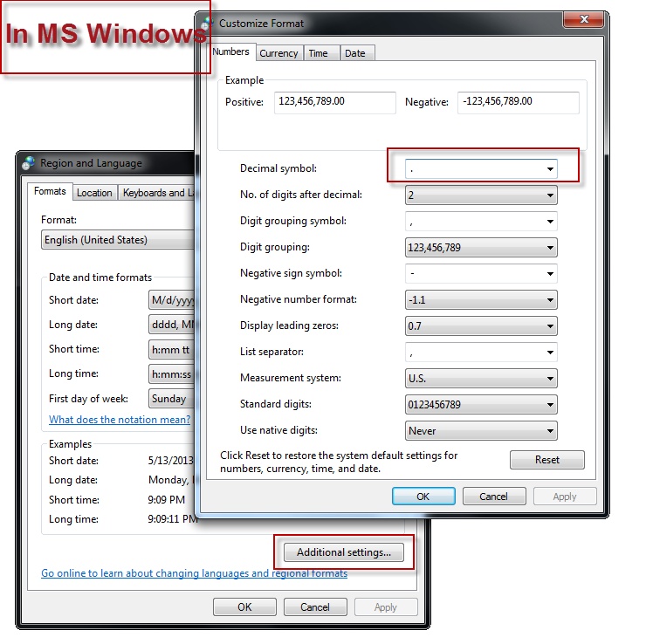
Task: Open the Location tab in Region and Language
Action: click(x=94, y=193)
